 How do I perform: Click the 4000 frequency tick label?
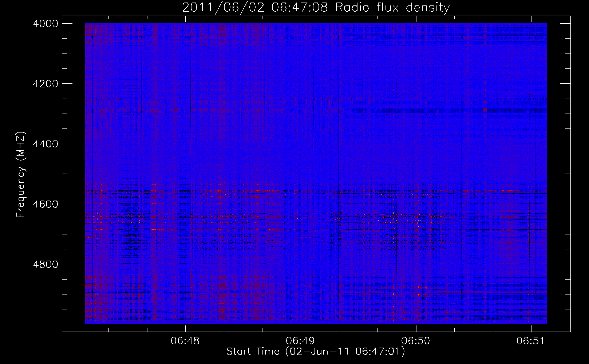(x=46, y=24)
